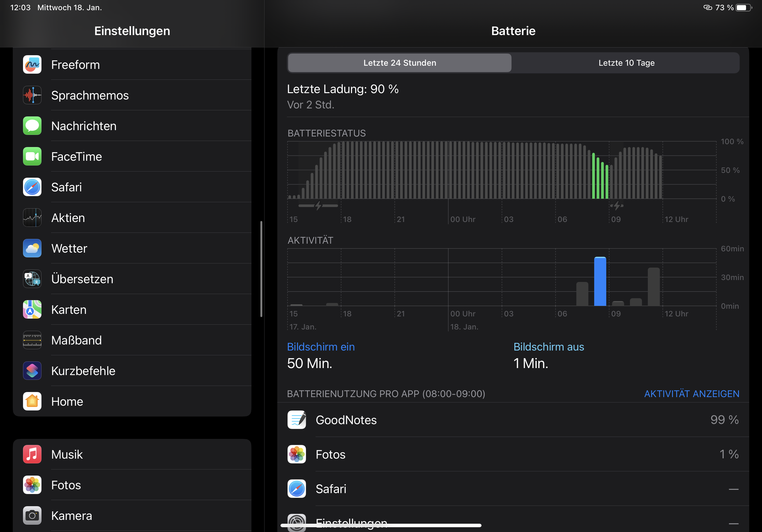This screenshot has width=762, height=532.
Task: Open the Karten settings row
Action: pos(133,310)
